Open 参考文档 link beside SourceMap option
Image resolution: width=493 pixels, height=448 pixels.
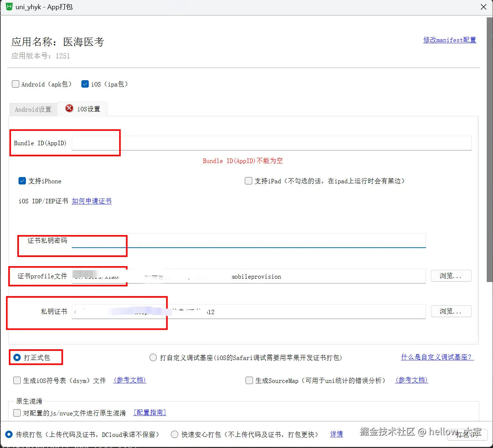pyautogui.click(x=412, y=380)
